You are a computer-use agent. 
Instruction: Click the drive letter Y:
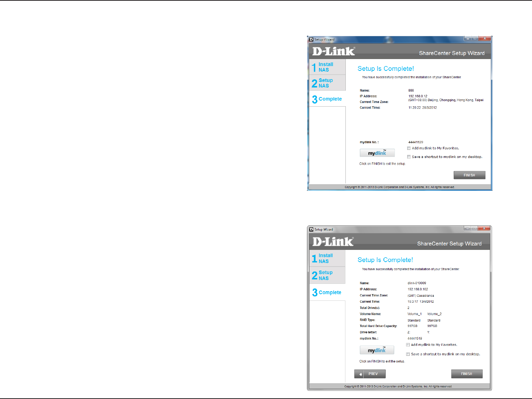coord(429,332)
